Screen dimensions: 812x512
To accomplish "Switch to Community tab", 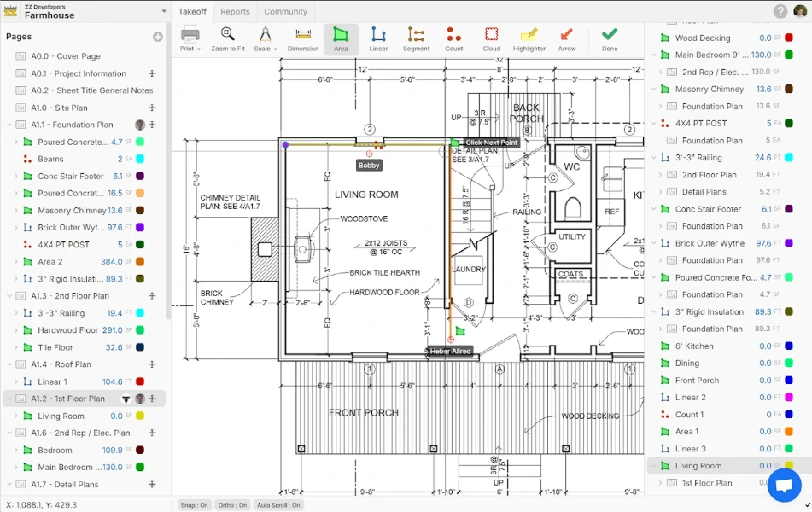I will point(285,11).
